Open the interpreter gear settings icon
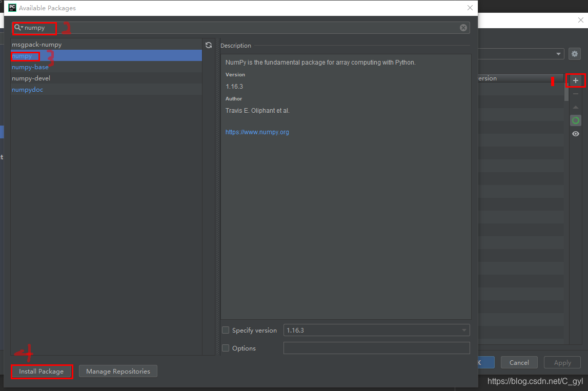Image resolution: width=588 pixels, height=391 pixels. click(575, 54)
